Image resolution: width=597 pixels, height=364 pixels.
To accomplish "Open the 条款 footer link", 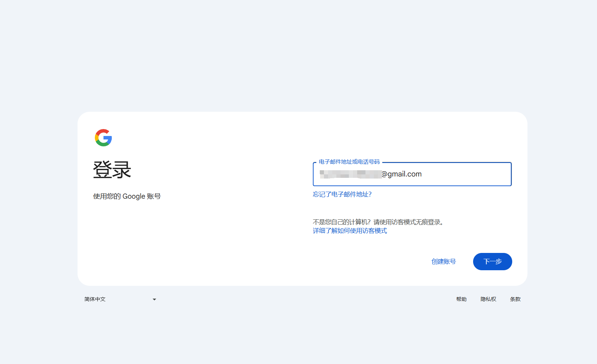I will [x=515, y=299].
